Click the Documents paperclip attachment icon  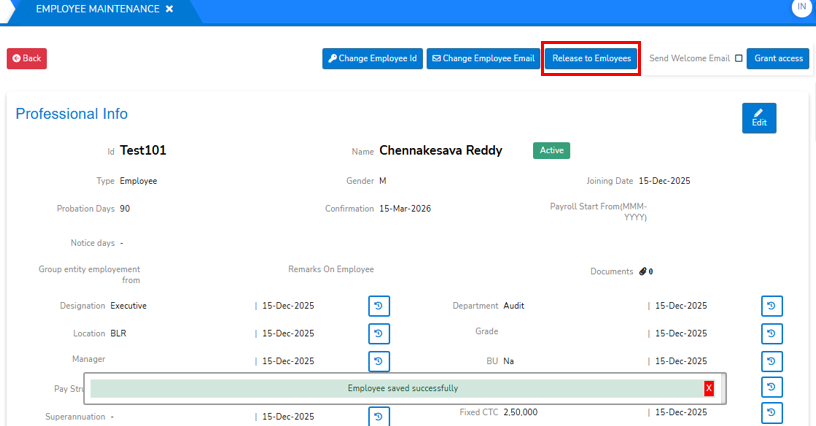point(643,271)
